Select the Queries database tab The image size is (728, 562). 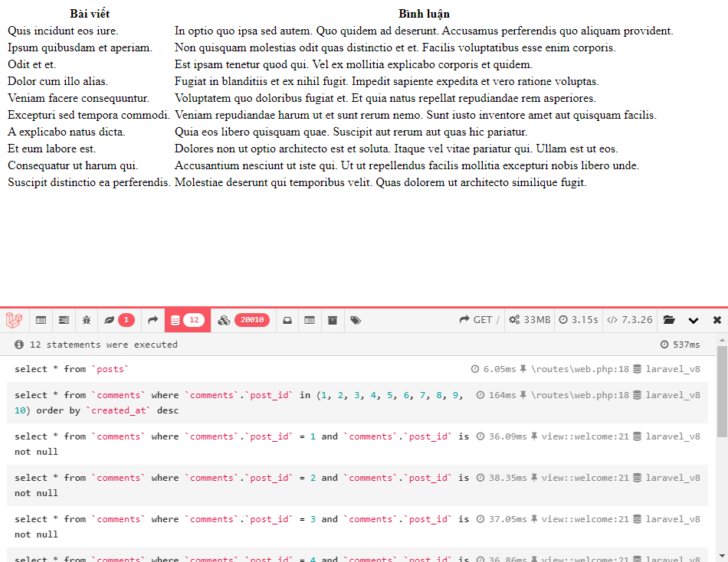[188, 320]
